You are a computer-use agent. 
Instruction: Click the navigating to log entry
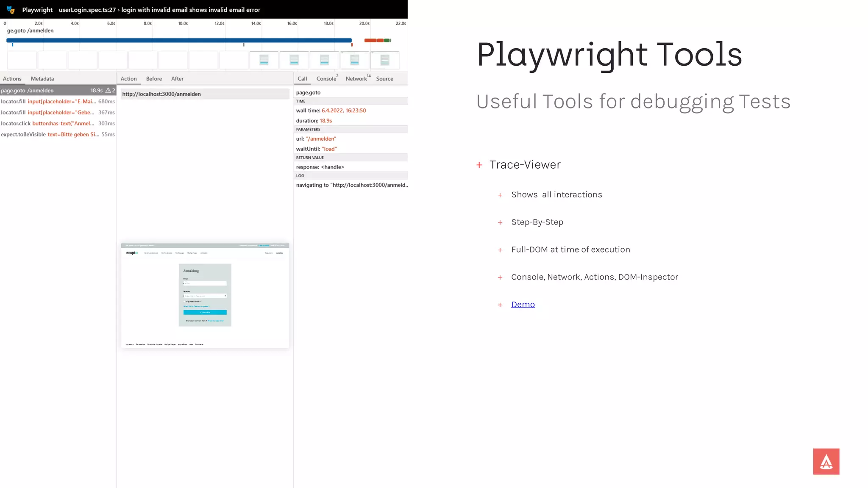pos(352,185)
